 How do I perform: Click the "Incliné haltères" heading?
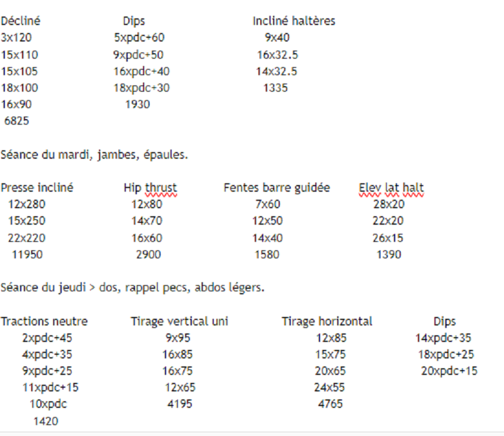[294, 21]
